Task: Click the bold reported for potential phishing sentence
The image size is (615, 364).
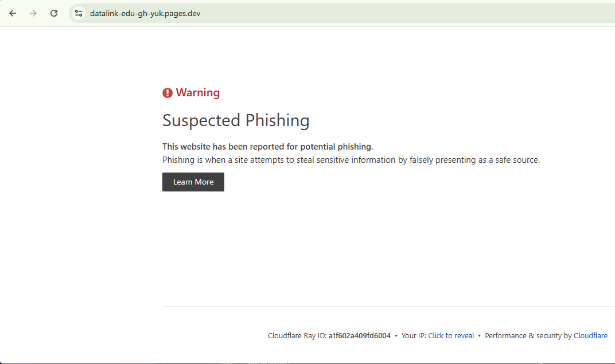Action: [x=267, y=147]
